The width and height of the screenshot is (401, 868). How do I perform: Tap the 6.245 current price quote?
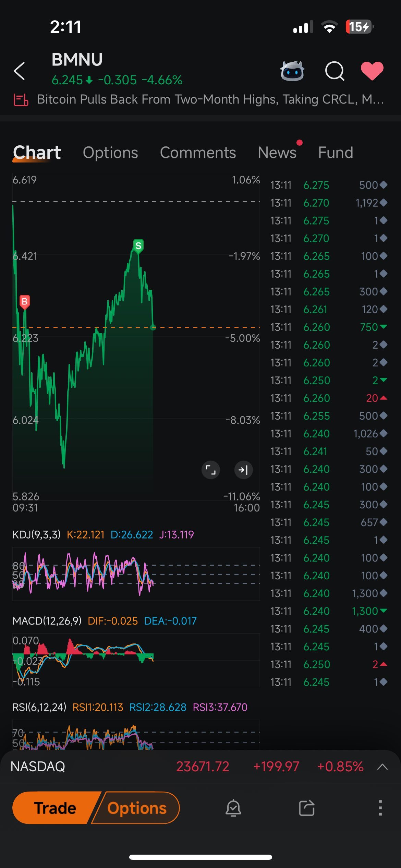pos(67,80)
